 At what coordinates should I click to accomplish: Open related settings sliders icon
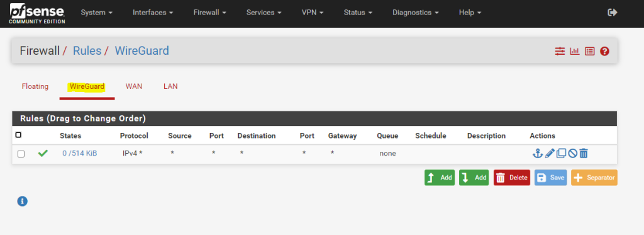click(x=560, y=52)
